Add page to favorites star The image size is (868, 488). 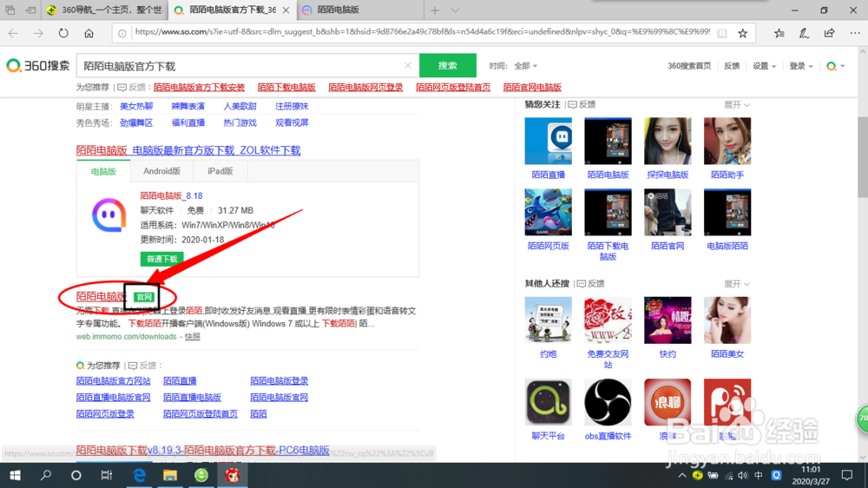point(743,33)
